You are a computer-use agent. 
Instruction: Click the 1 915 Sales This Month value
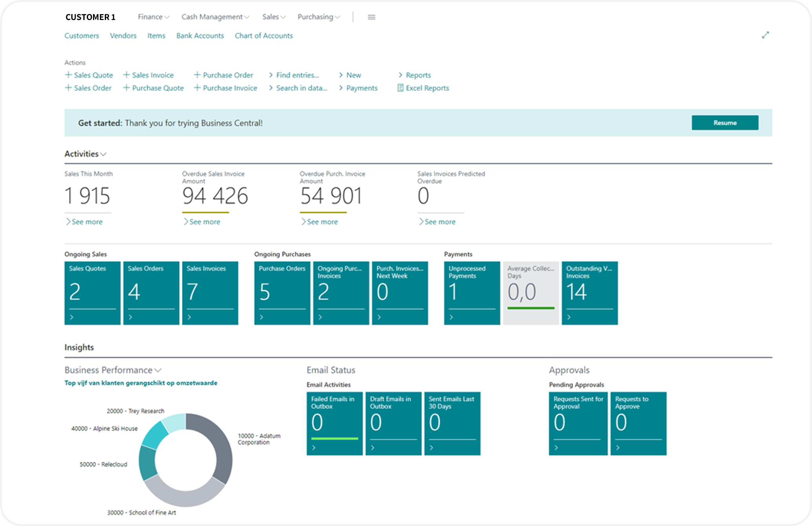click(87, 196)
